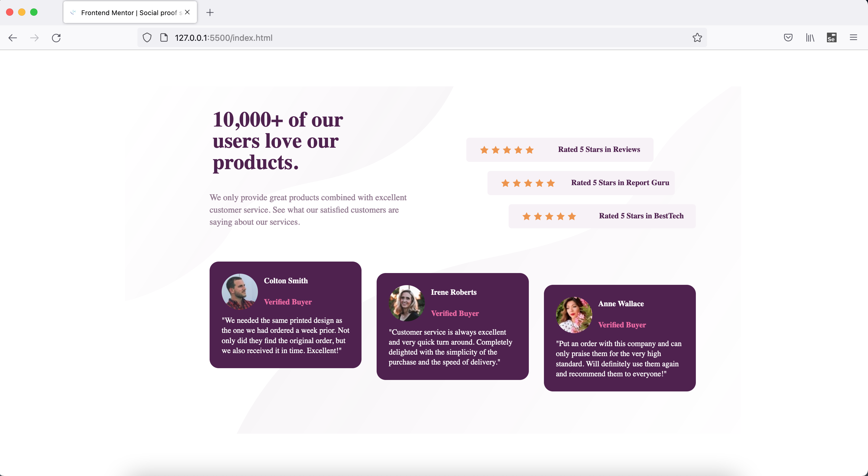Image resolution: width=868 pixels, height=476 pixels.
Task: Open the library bookmarks icon
Action: pos(810,38)
